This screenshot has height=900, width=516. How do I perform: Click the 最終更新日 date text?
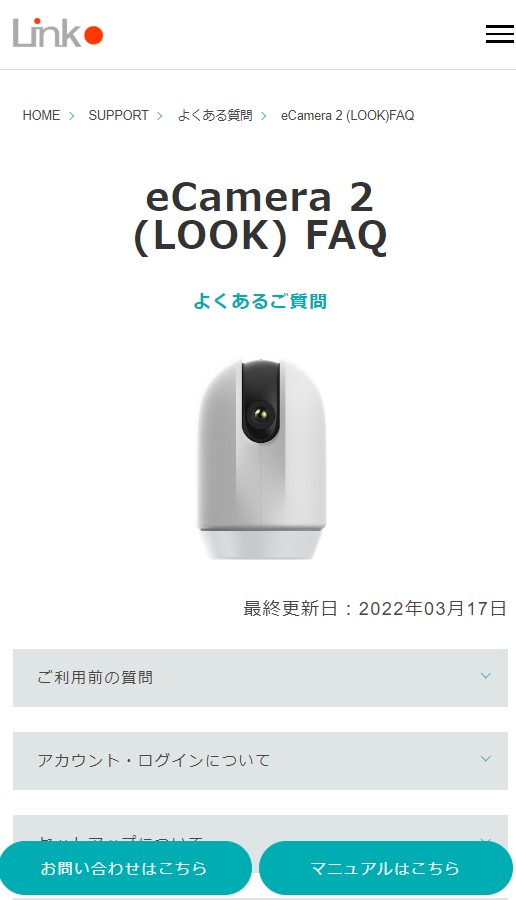[375, 608]
